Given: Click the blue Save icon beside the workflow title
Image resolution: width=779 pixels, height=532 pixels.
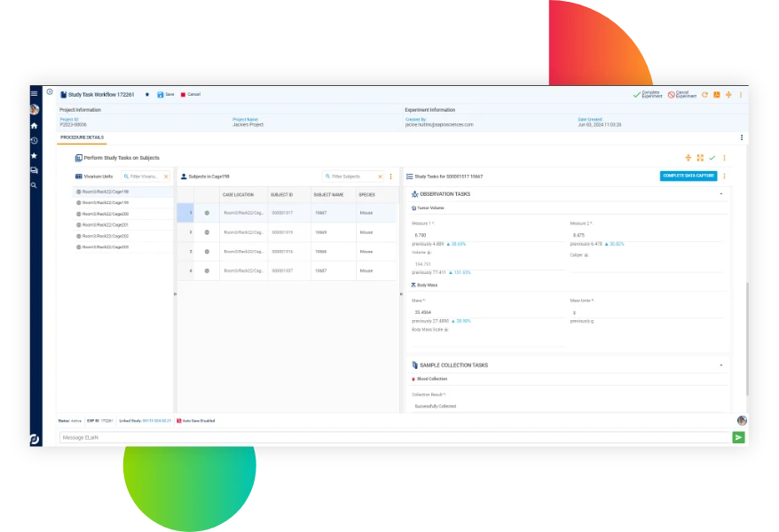Looking at the screenshot, I should [x=160, y=95].
